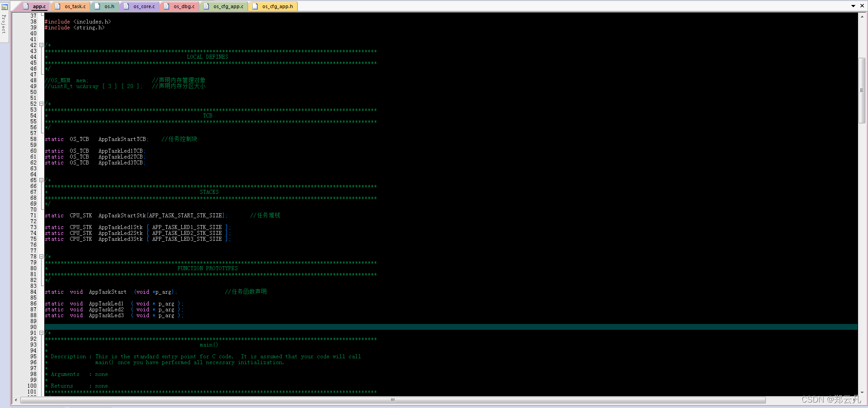Open the os_task.c tab
This screenshot has height=408, width=868.
[70, 6]
